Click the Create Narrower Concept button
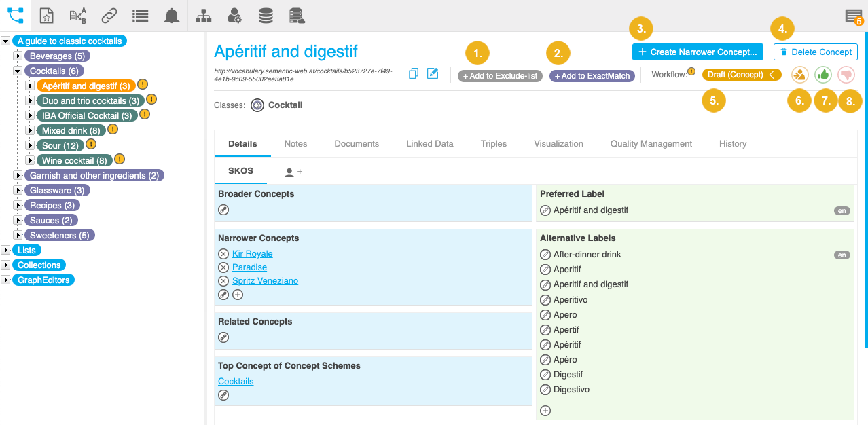 point(698,52)
